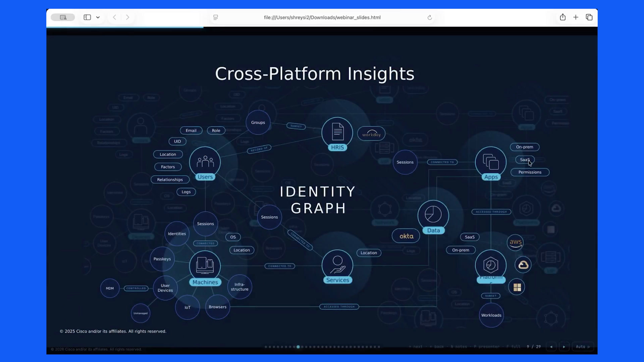Open the Reader view icon in address bar

pyautogui.click(x=216, y=17)
